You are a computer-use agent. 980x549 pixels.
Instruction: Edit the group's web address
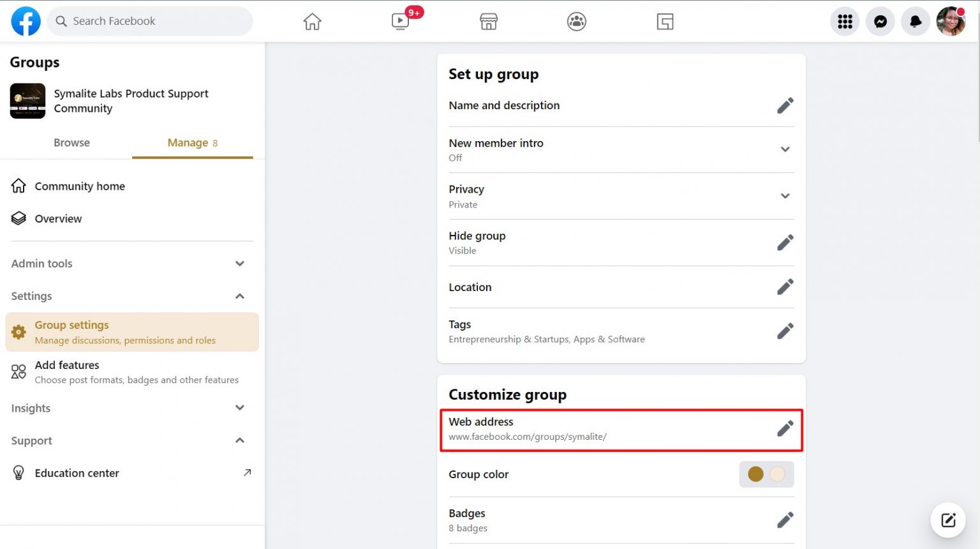785,428
